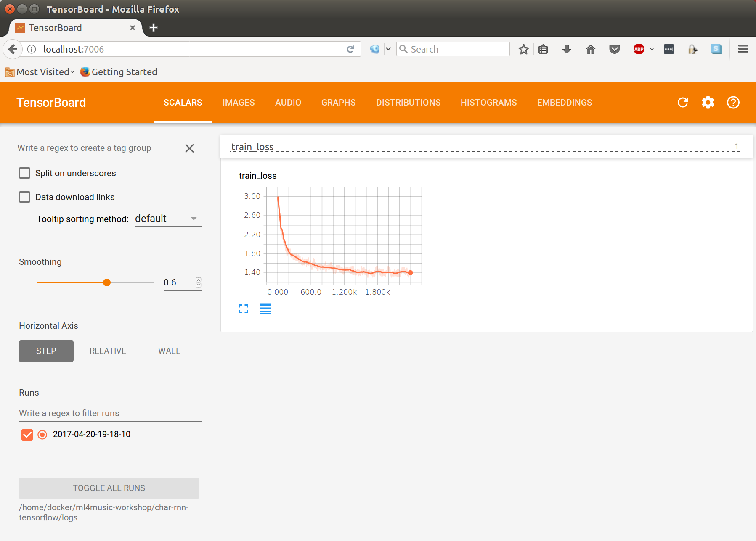756x541 pixels.
Task: Uncheck run 2017-04-20-19-18-10 checkbox
Action: tap(27, 435)
